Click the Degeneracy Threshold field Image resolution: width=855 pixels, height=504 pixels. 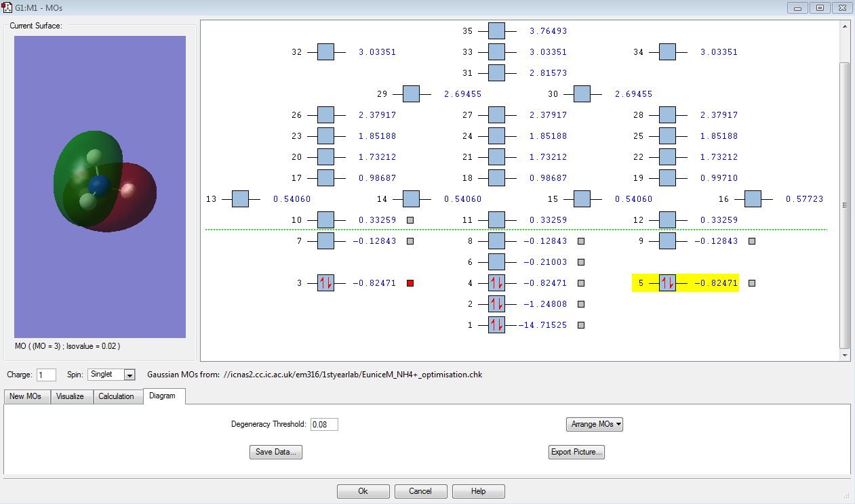click(x=324, y=424)
